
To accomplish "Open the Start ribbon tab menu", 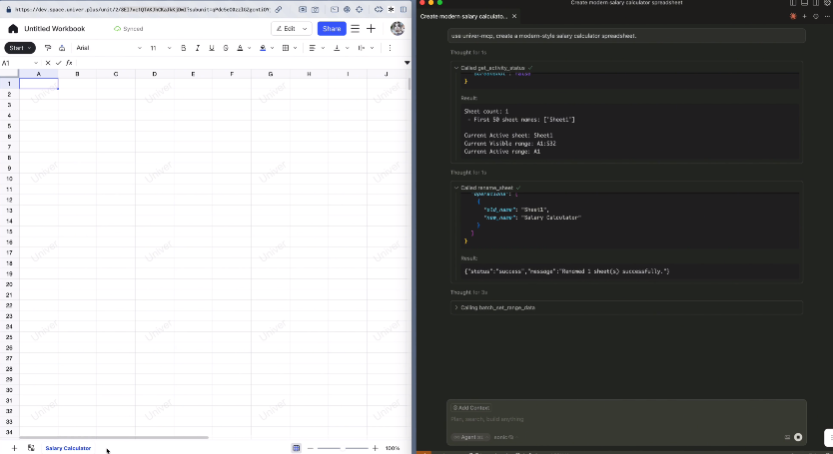I will point(20,48).
